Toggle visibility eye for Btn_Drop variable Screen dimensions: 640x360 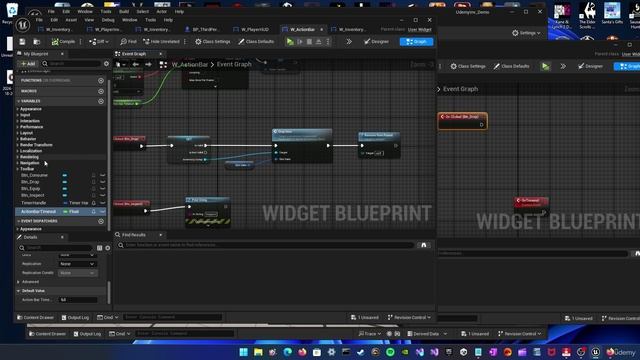102,182
